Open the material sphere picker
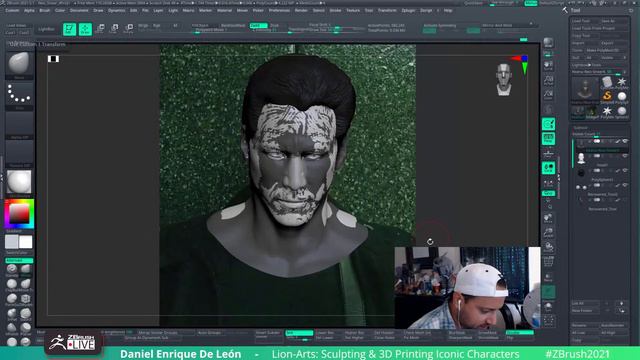640x360 pixels. pos(19,182)
